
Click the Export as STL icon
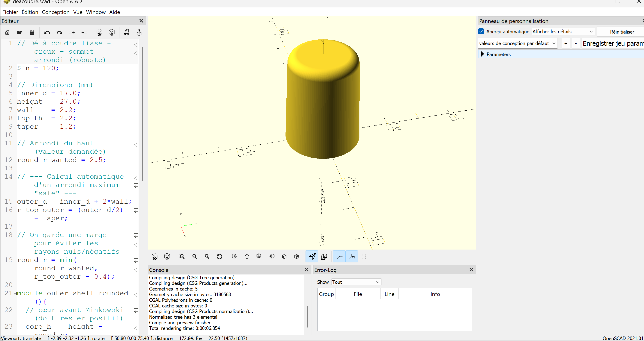(127, 32)
